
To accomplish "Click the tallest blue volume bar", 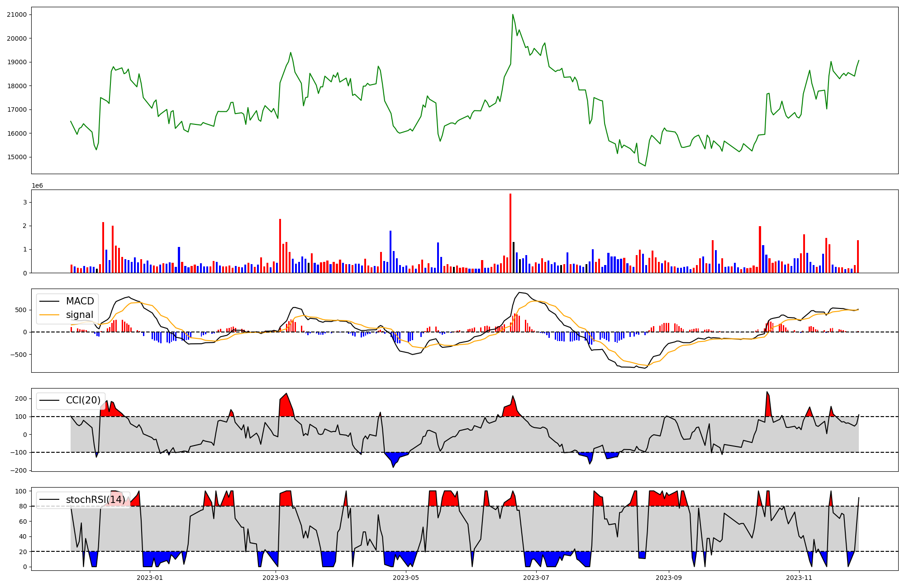I will pos(391,251).
